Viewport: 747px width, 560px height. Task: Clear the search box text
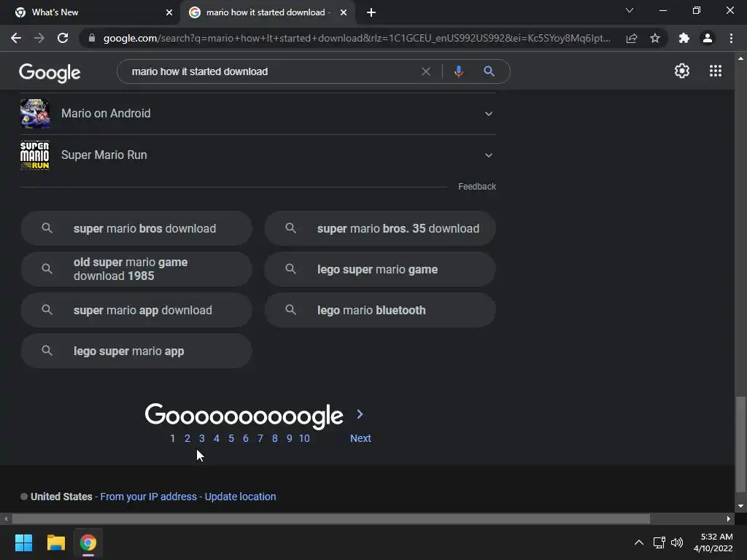click(426, 71)
